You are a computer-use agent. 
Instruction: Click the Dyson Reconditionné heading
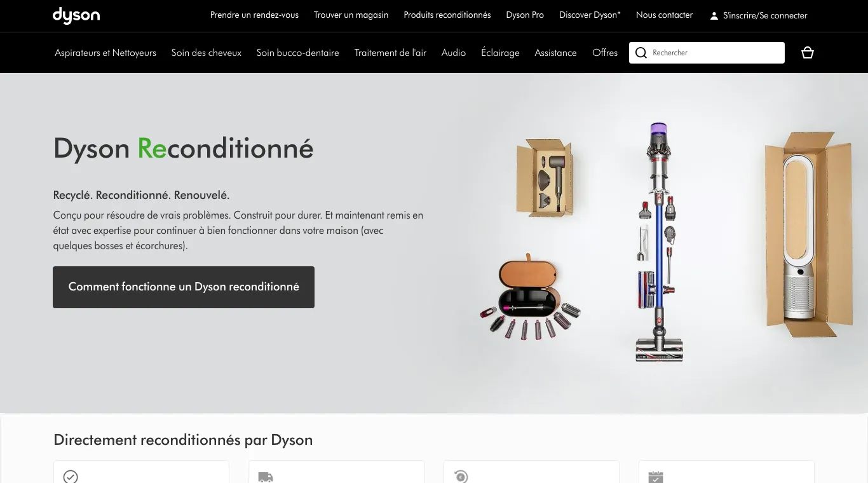pos(184,148)
